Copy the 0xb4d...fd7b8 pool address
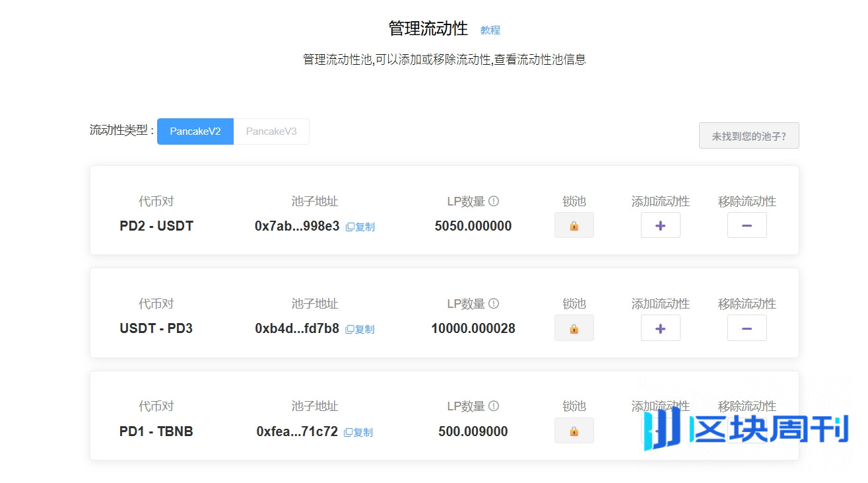Screen dimensions: 868x483 click(360, 329)
